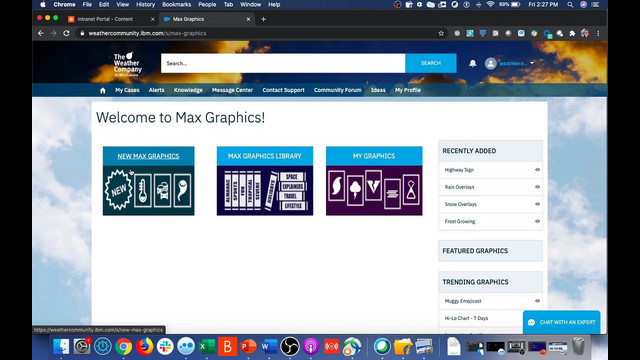
Task: Open the Bookmarks menu in menu bar
Action: click(x=176, y=4)
